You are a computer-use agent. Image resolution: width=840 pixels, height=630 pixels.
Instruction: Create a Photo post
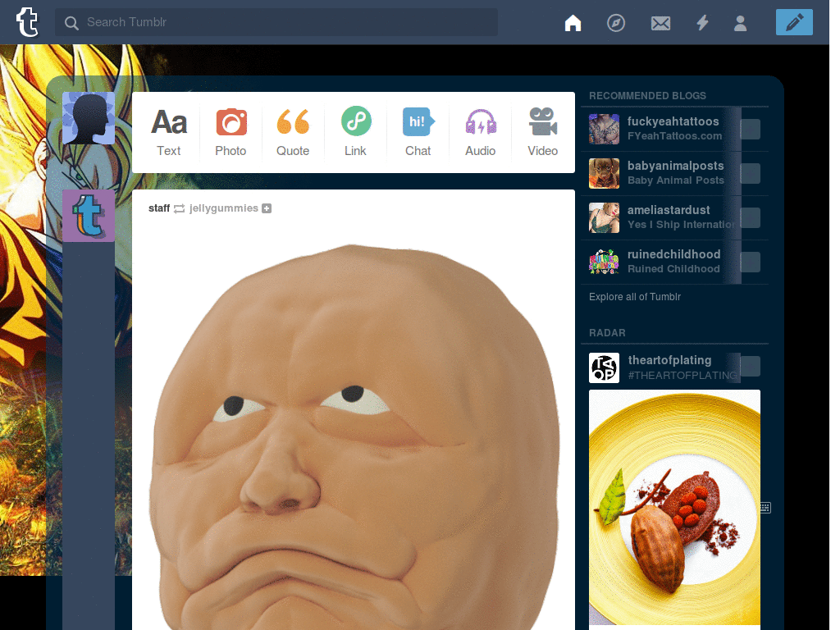coord(231,132)
